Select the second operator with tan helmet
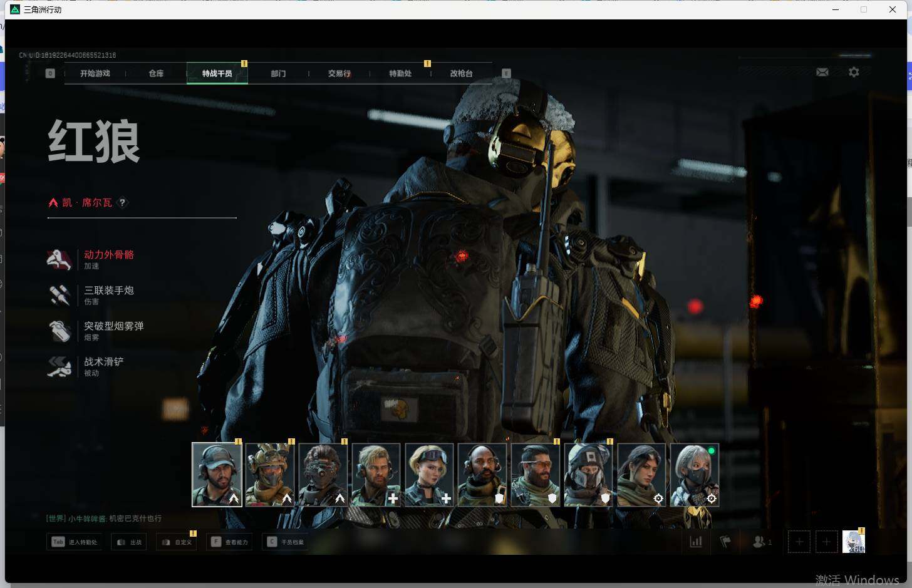This screenshot has height=588, width=912. click(x=270, y=475)
